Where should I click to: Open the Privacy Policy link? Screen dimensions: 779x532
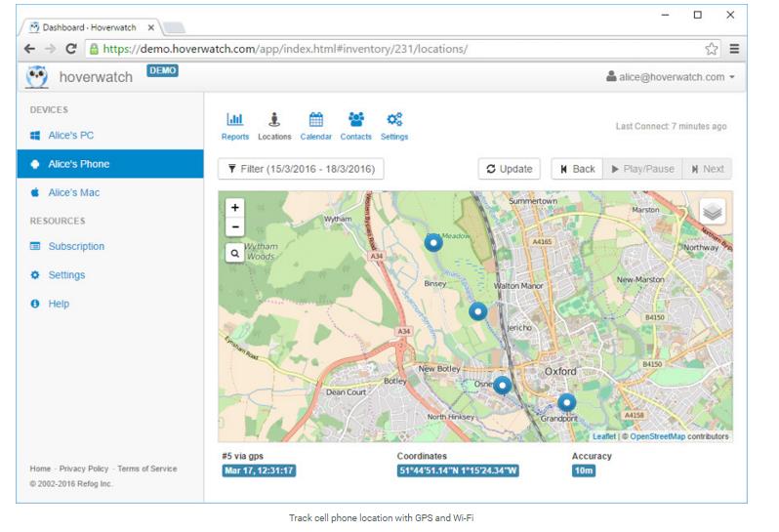click(84, 469)
